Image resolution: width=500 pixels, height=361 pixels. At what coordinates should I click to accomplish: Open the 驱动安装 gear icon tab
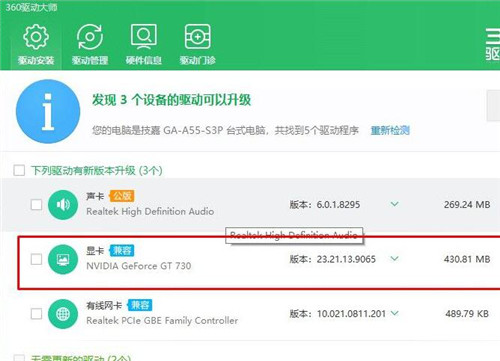pos(36,37)
